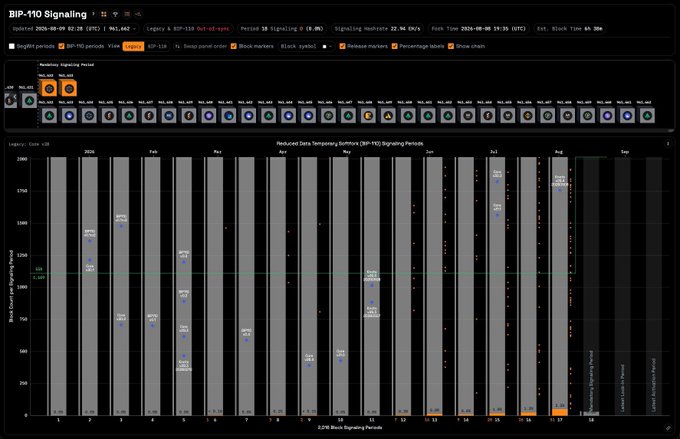Select block 961,656 with gold diamond icon
The height and width of the screenshot is (439, 680).
[x=528, y=116]
